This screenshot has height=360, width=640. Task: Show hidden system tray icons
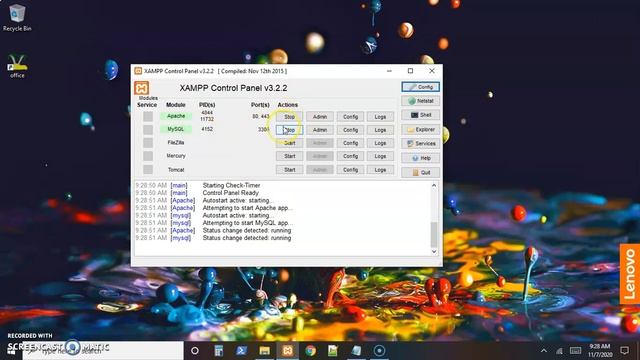544,351
